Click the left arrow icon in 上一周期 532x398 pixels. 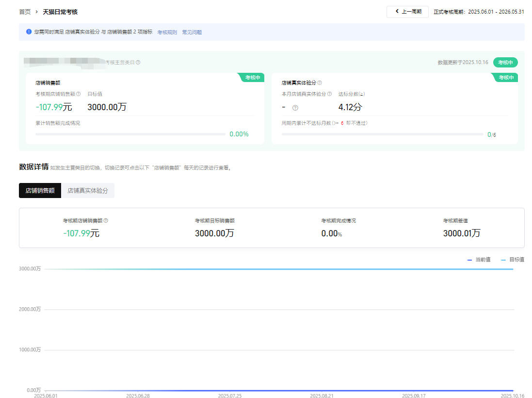(x=397, y=12)
